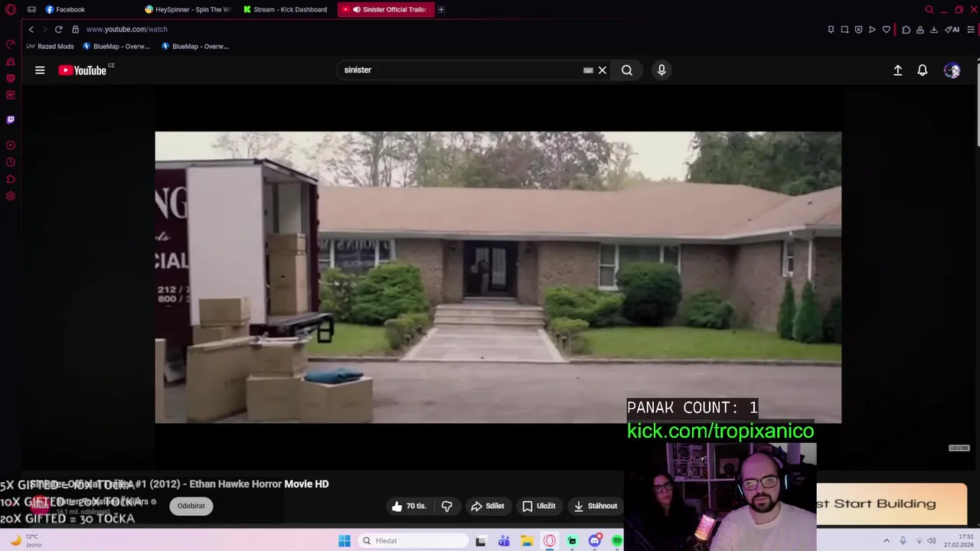
Task: Click the Odebírat subscribe button
Action: 191,506
